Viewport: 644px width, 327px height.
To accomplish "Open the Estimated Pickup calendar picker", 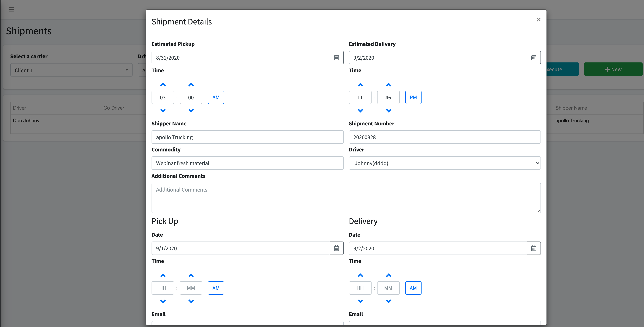I will tap(337, 58).
